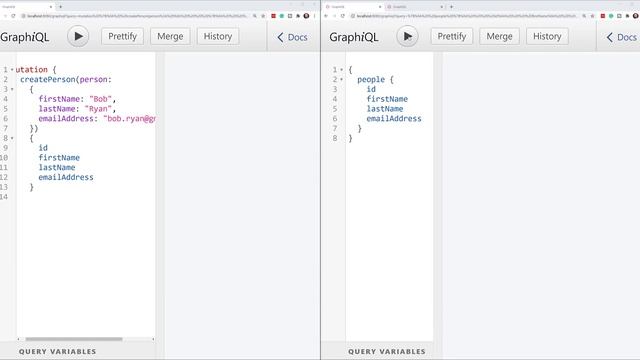
Task: Click green extension icon in left browser toolbar
Action: point(282,16)
